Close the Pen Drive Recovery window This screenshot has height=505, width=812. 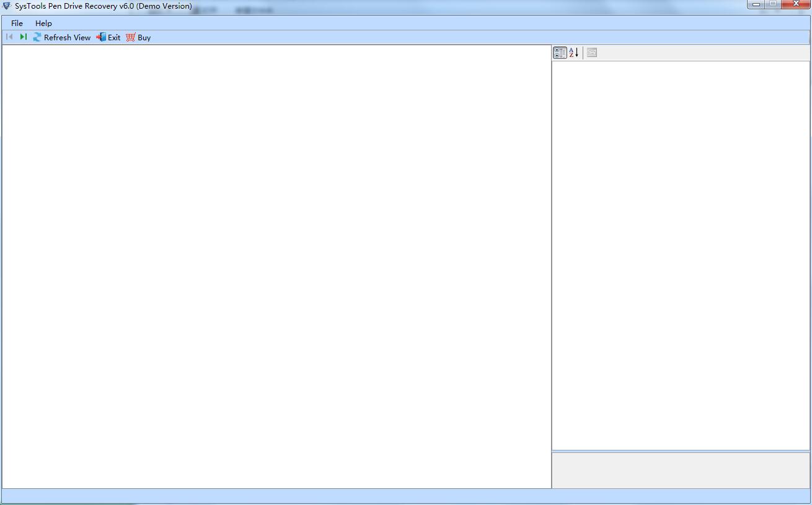tap(796, 4)
